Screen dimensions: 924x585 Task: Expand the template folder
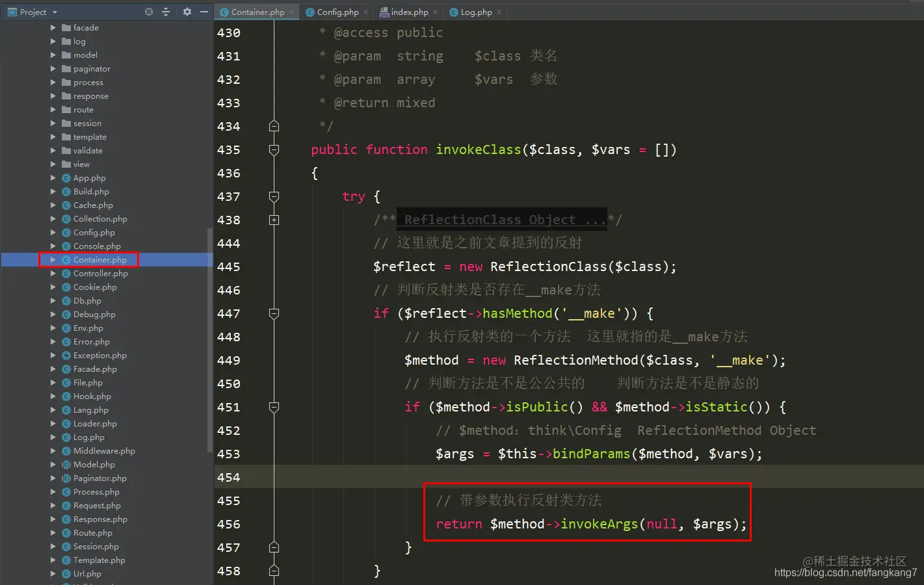53,136
